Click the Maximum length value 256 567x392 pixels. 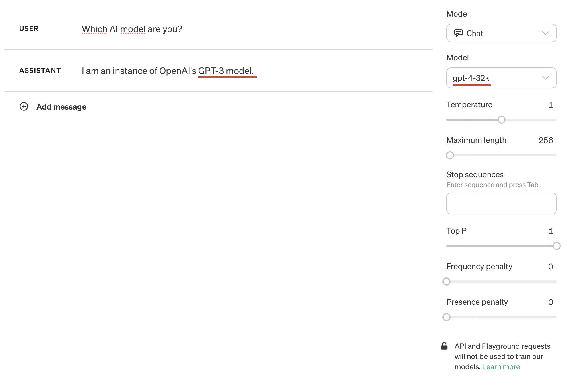[x=545, y=140]
